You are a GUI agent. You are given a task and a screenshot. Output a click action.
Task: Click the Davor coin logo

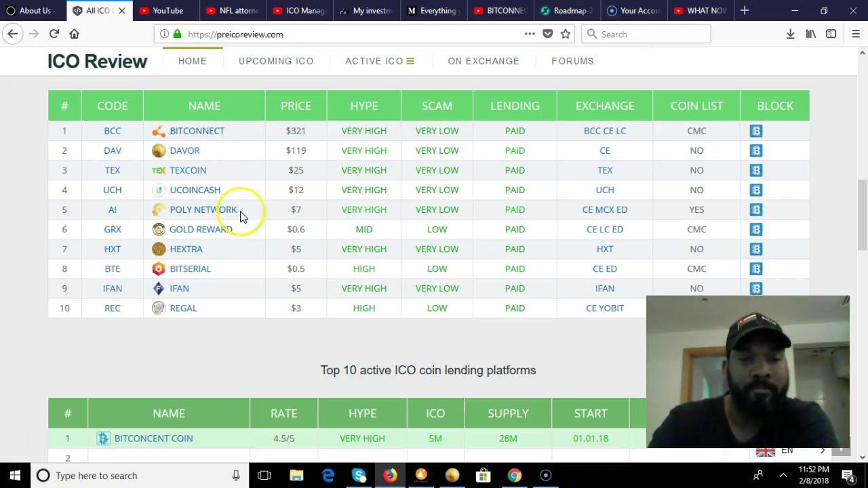[159, 150]
